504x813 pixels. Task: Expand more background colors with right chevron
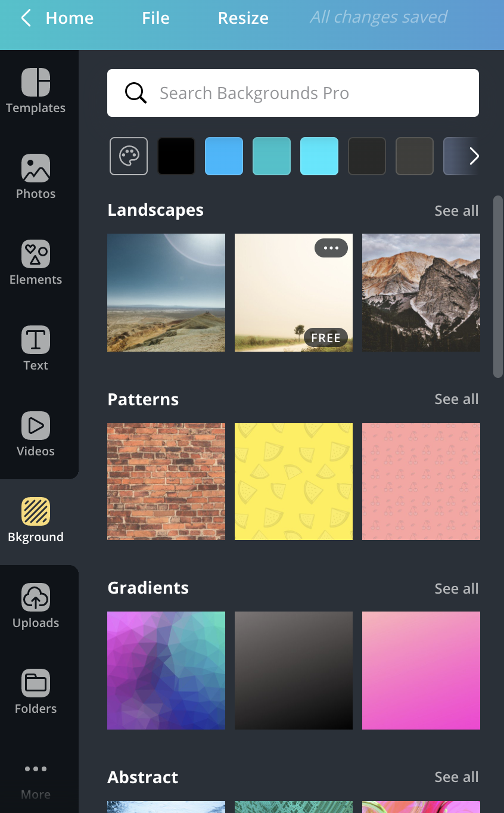474,156
